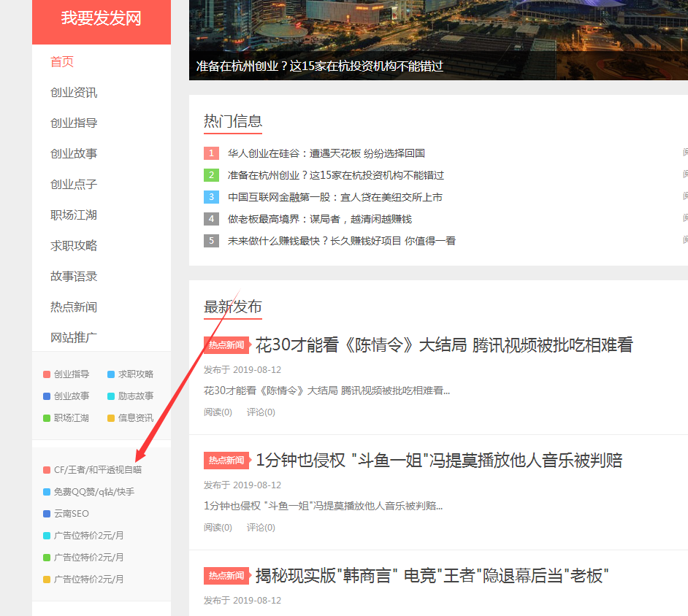This screenshot has width=688, height=616.
Task: Open the 云南SEO sidebar link
Action: [x=71, y=514]
